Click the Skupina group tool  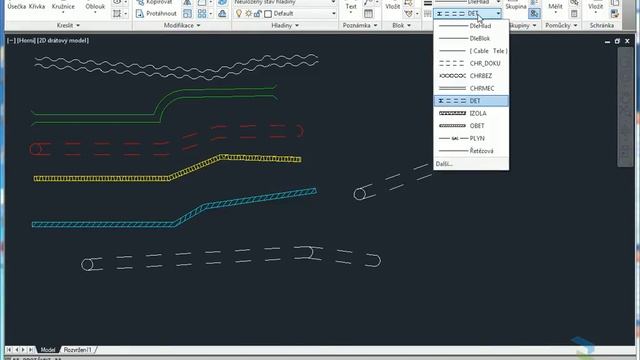[516, 6]
